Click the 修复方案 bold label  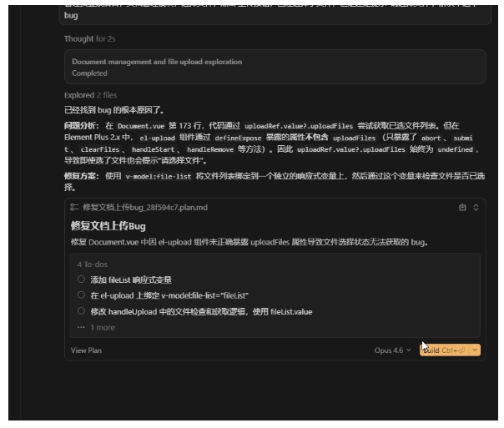81,176
